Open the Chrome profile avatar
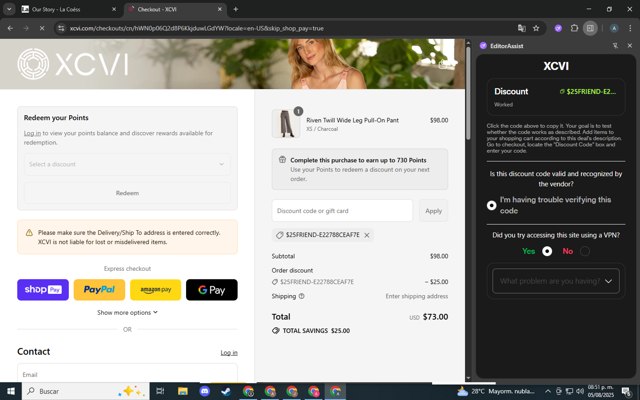640x400 pixels. coord(613,28)
